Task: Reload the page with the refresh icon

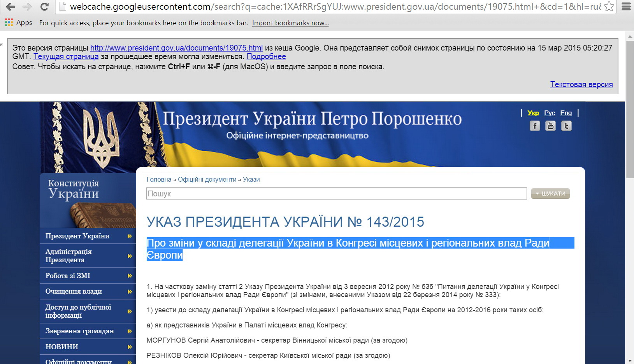Action: pos(44,7)
